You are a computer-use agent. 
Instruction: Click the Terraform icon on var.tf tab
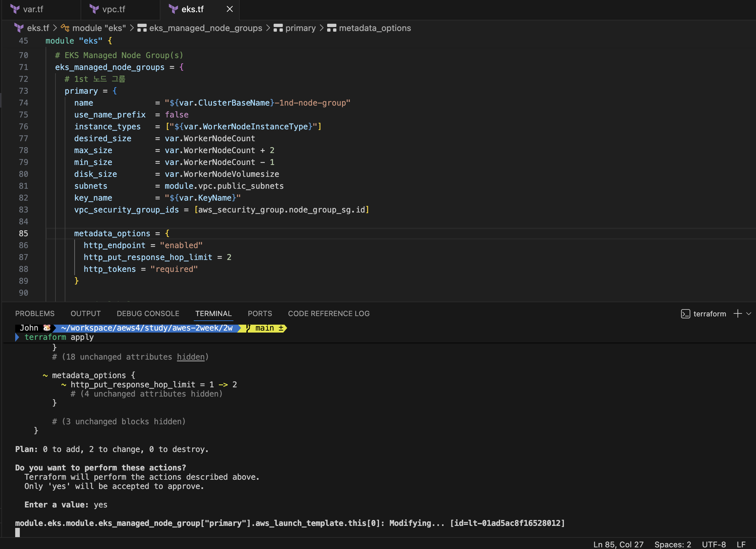tap(15, 9)
